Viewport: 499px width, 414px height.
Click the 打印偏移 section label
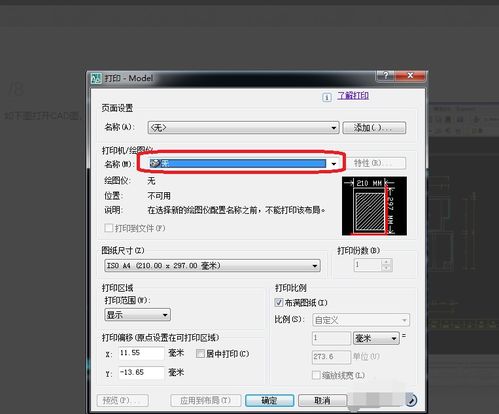160,337
